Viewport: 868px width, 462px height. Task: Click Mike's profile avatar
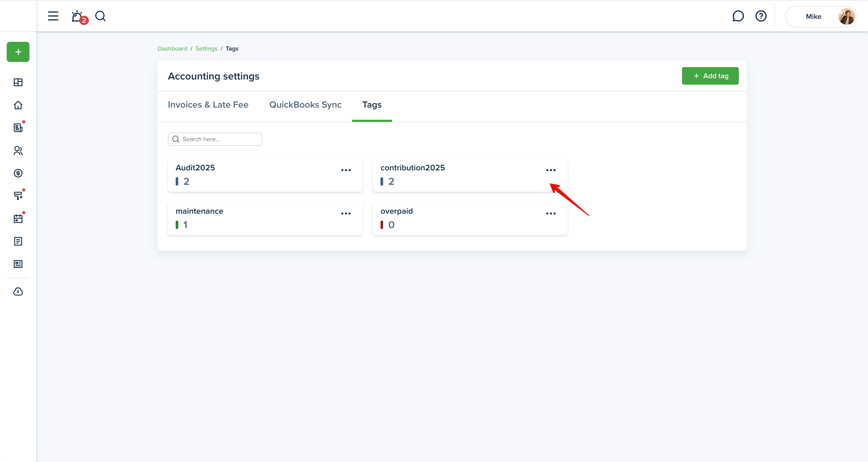[x=847, y=17]
